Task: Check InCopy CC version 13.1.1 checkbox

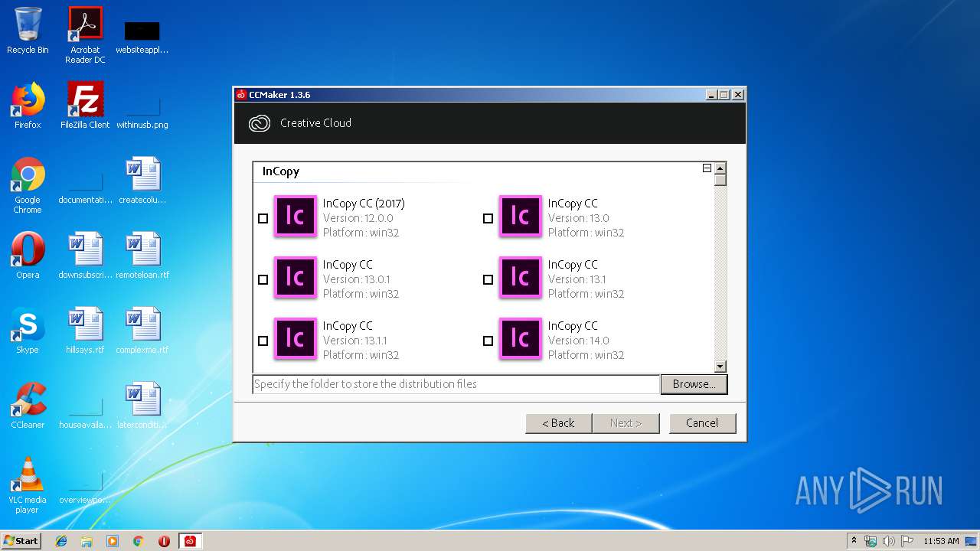Action: click(263, 341)
